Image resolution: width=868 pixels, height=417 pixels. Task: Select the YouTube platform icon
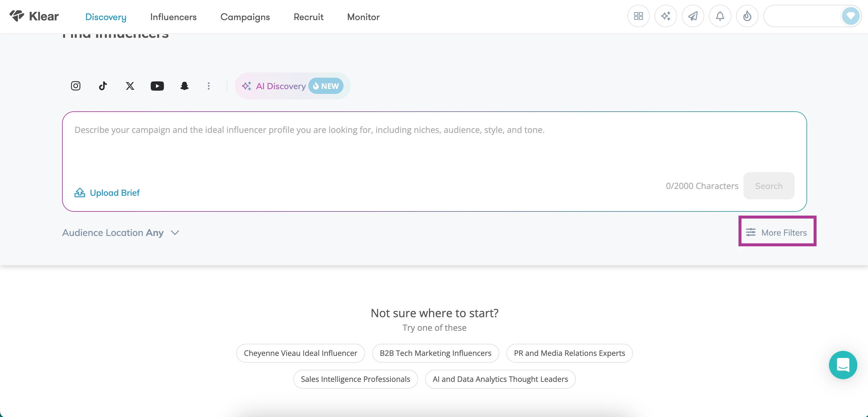point(157,86)
